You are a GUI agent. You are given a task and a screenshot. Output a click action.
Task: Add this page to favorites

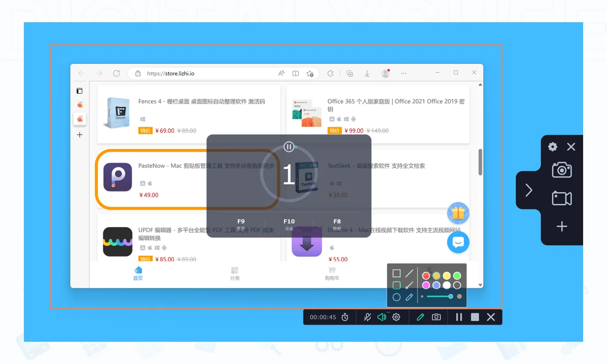point(310,73)
